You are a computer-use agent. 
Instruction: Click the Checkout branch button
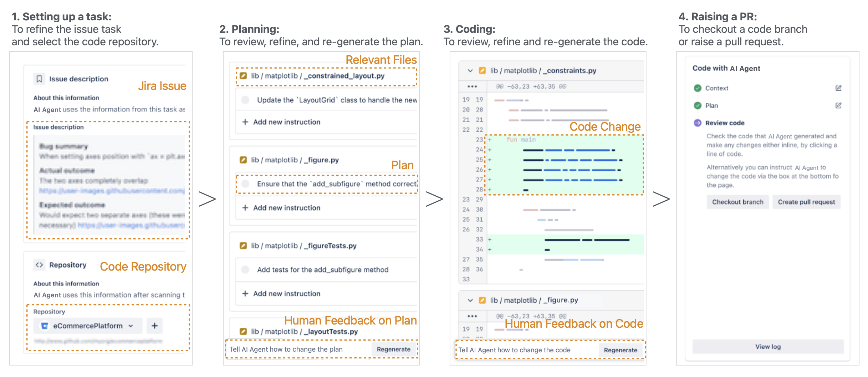click(x=738, y=202)
